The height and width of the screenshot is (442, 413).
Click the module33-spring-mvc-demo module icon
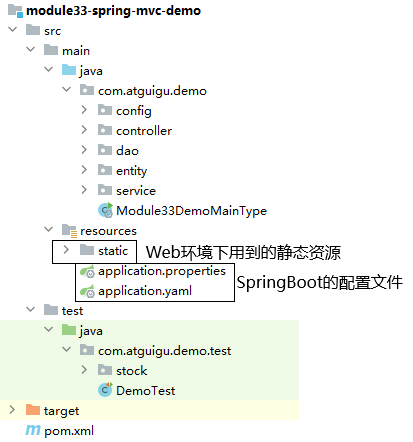(15, 10)
